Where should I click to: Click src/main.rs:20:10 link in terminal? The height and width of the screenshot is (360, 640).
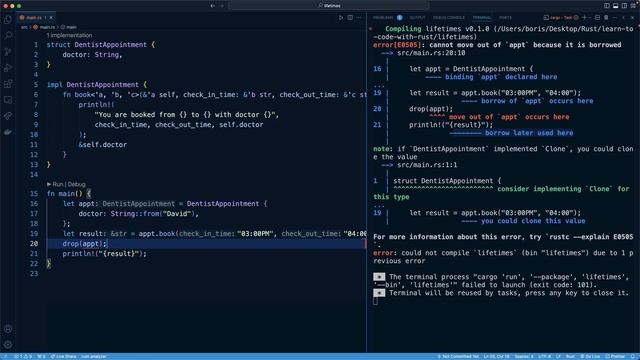tap(431, 53)
